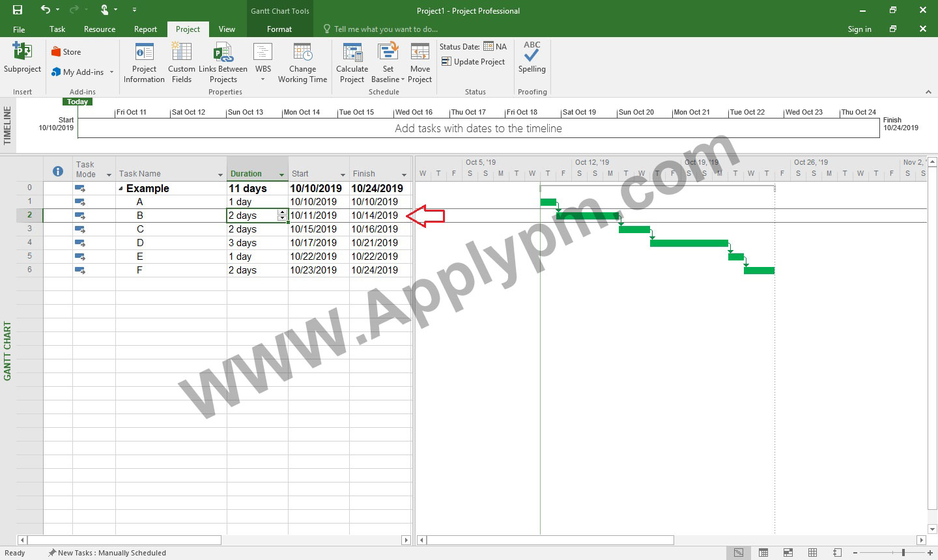The height and width of the screenshot is (560, 938).
Task: Open Task Name column filter dropdown
Action: [x=220, y=175]
